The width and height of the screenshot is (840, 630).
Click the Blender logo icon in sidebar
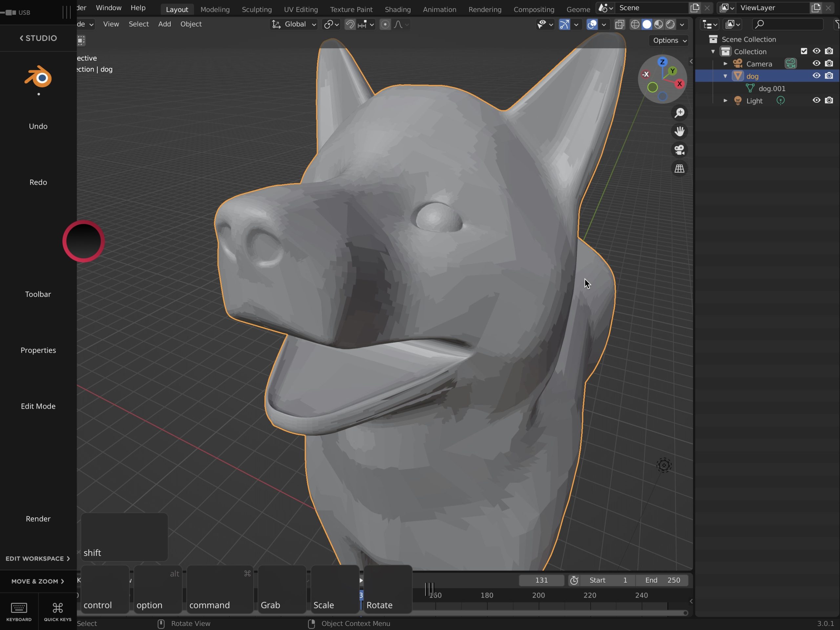pos(38,77)
